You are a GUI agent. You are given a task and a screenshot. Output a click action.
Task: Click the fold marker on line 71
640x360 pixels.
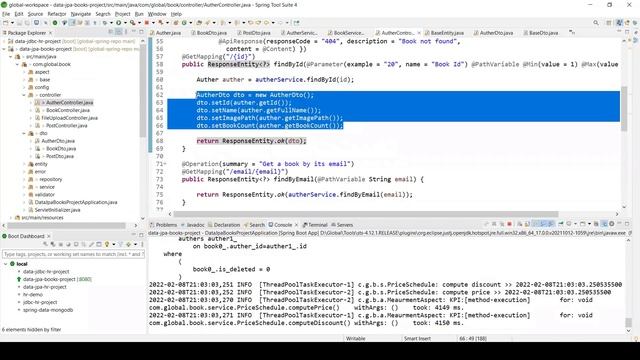tap(165, 164)
